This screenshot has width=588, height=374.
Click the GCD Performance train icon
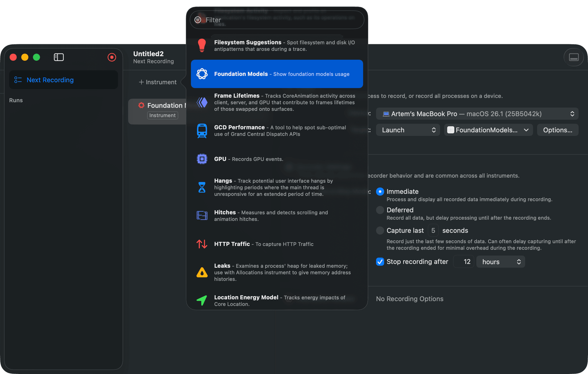pos(202,131)
